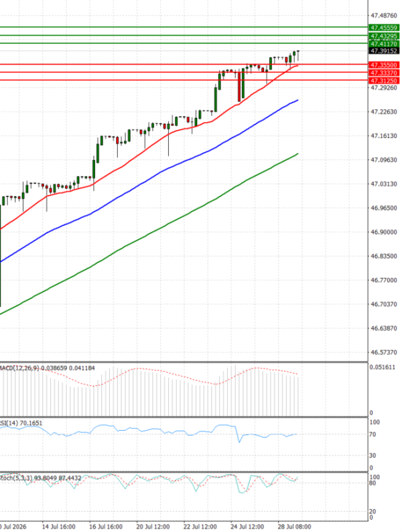Click the RSI 70 level label
The height and width of the screenshot is (532, 402).
tap(373, 435)
